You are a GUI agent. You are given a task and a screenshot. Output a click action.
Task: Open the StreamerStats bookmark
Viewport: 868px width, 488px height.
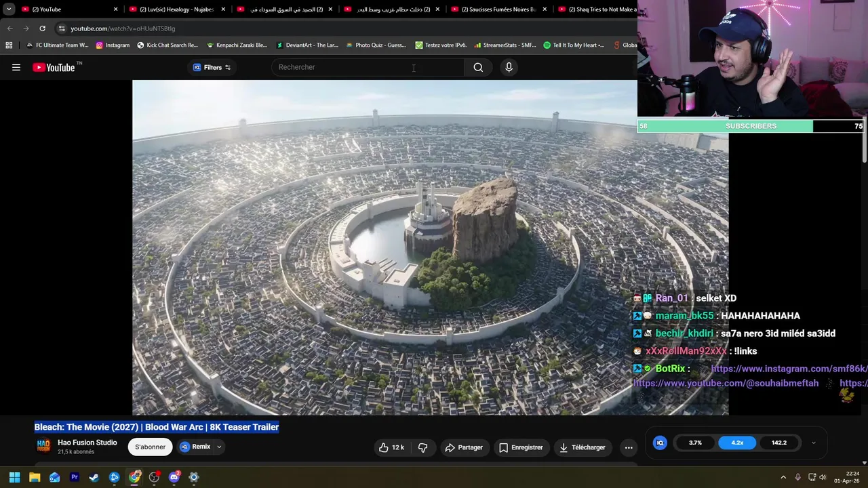pos(505,45)
